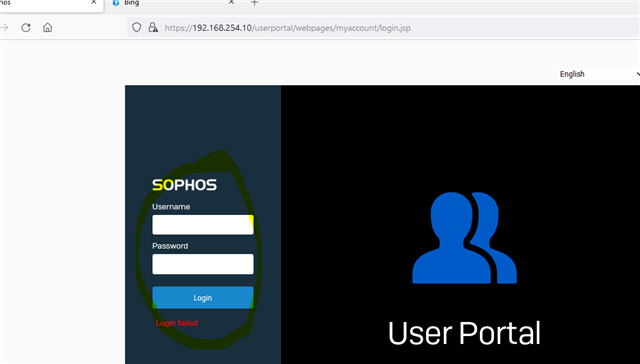Click the 'Password' label

[170, 246]
